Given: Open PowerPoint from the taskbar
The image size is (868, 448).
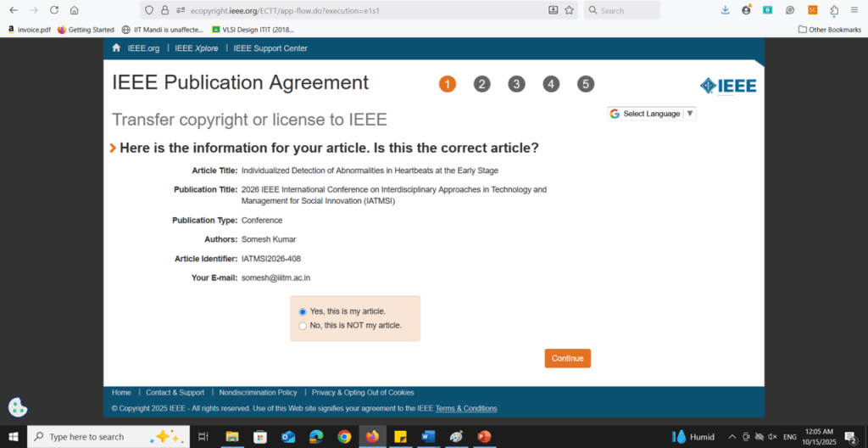Looking at the screenshot, I should coord(484,437).
